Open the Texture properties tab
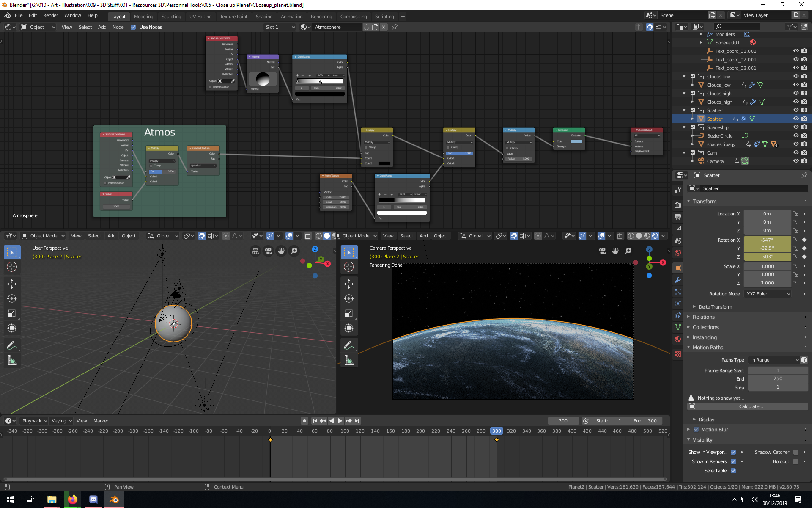Image resolution: width=812 pixels, height=508 pixels. pos(678,354)
